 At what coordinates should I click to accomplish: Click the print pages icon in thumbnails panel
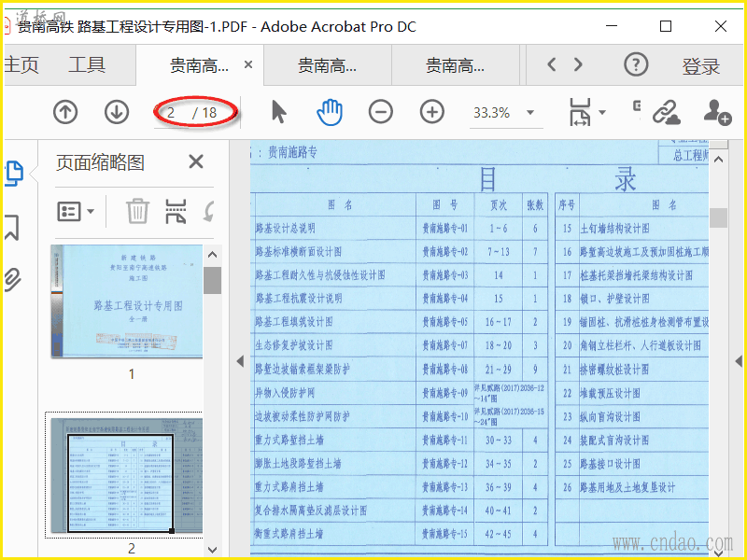point(176,211)
